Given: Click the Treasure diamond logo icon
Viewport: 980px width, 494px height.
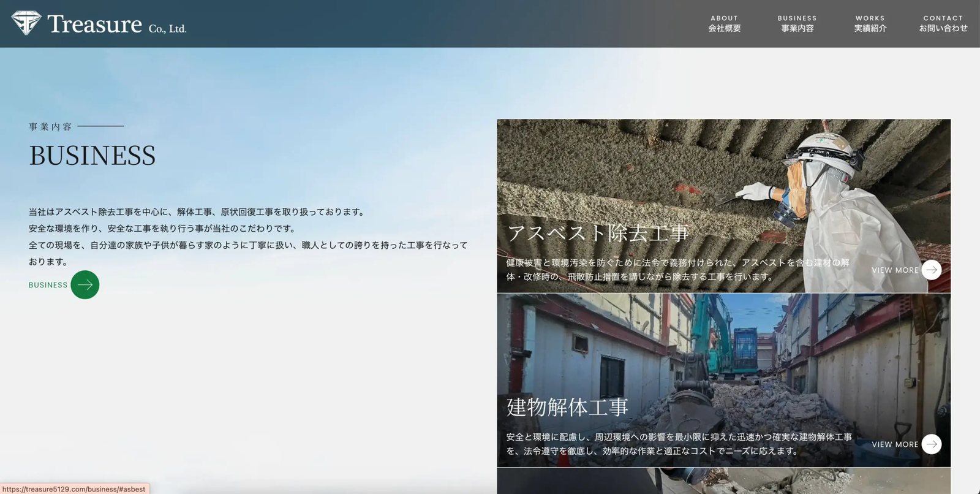Looking at the screenshot, I should click(26, 23).
